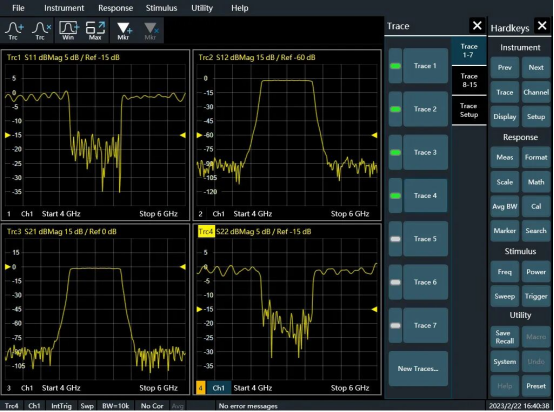
Task: Open the Response menu in the menu bar
Action: tap(116, 8)
